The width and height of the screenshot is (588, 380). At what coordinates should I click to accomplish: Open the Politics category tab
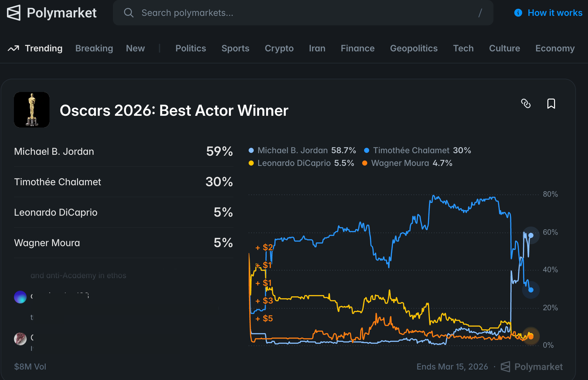point(191,49)
